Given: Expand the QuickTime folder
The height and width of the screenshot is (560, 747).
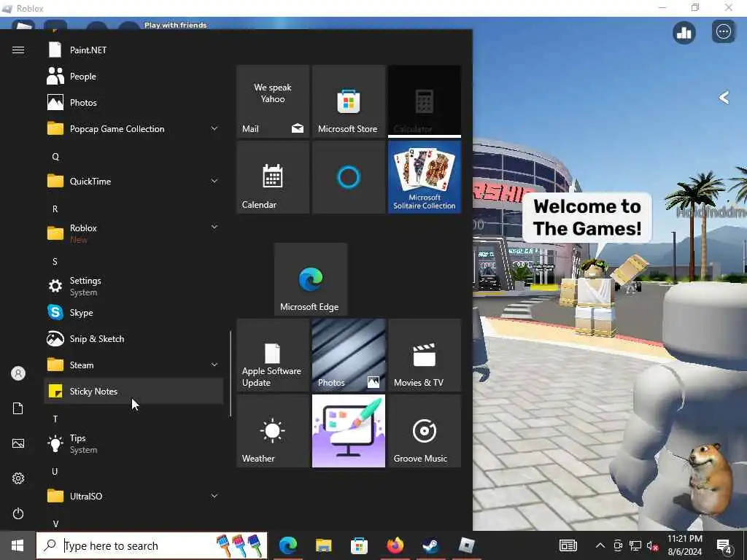Looking at the screenshot, I should [133, 181].
